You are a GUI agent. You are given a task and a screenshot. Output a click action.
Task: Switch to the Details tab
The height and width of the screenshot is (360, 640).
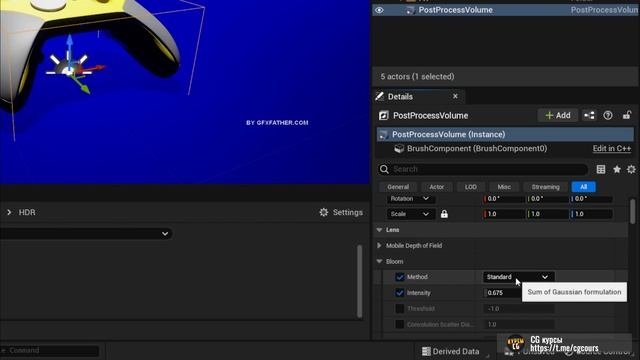(x=400, y=97)
